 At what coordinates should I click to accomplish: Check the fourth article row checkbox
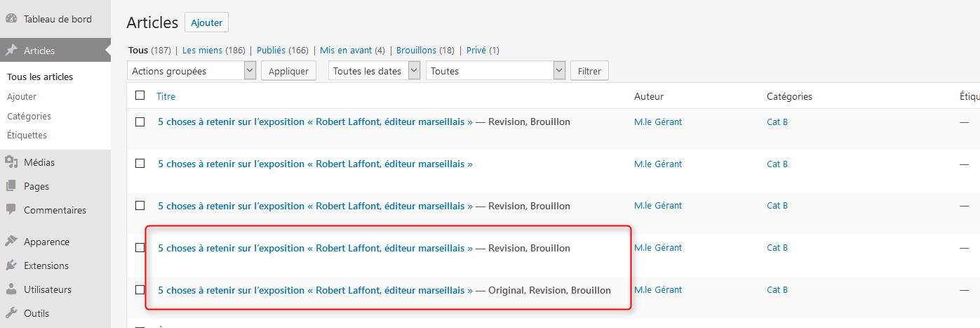pyautogui.click(x=140, y=248)
